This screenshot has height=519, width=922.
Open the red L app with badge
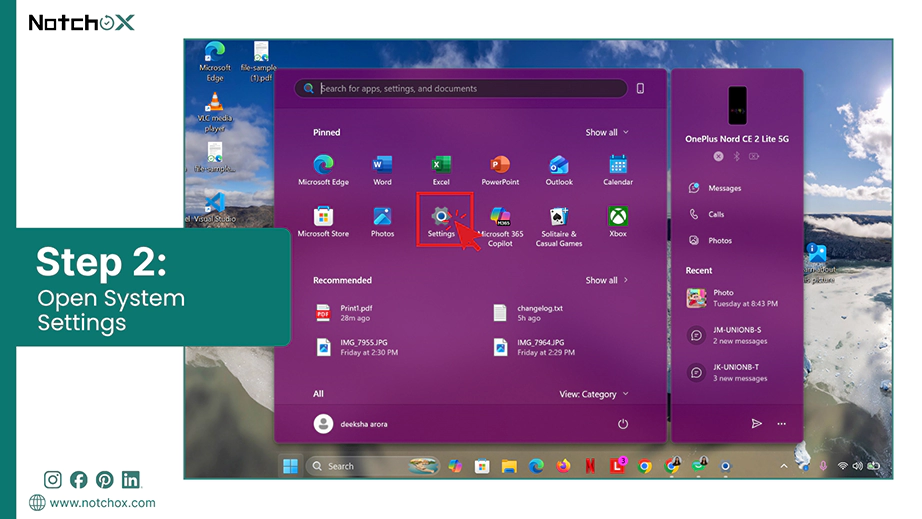(617, 466)
